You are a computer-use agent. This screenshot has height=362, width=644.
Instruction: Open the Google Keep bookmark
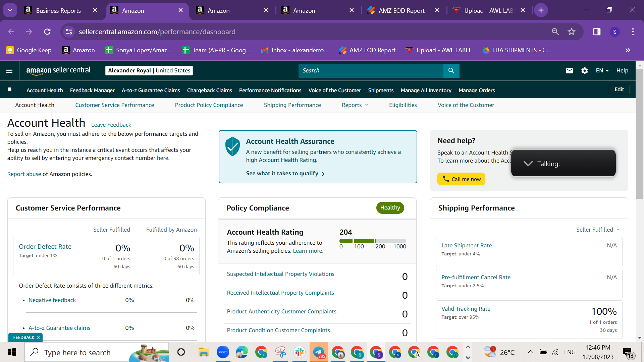tap(29, 50)
